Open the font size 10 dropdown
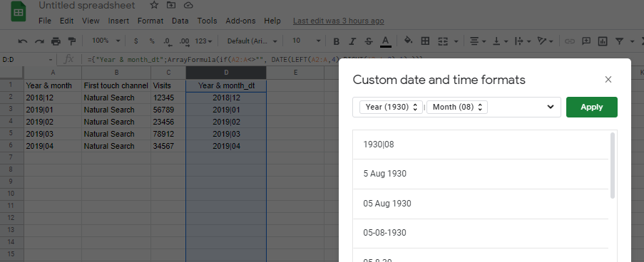Screen dimensions: 644x262 click(306, 41)
